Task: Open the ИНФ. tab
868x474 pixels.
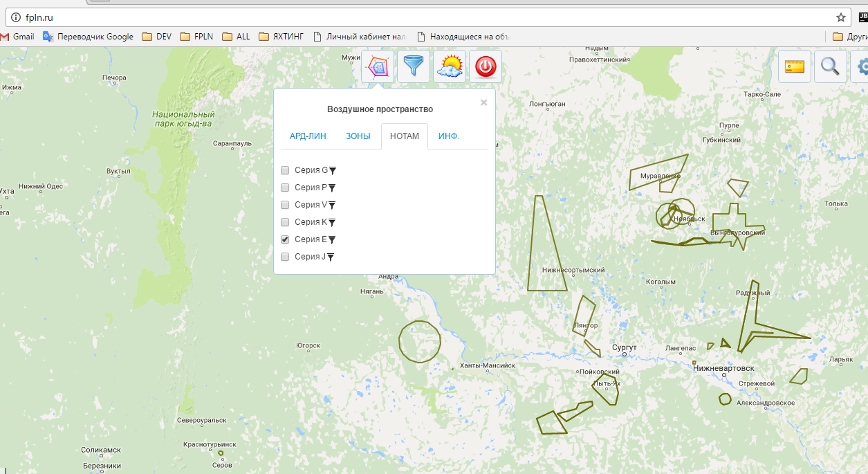Action: click(448, 136)
